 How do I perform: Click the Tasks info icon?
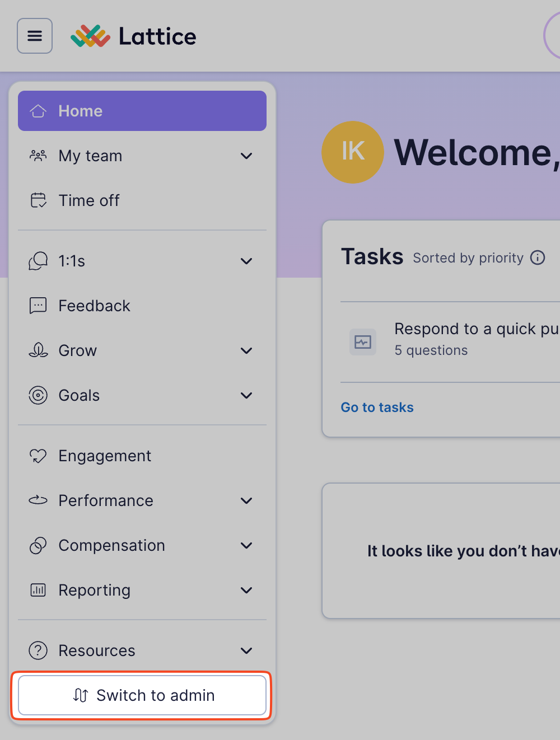point(538,257)
